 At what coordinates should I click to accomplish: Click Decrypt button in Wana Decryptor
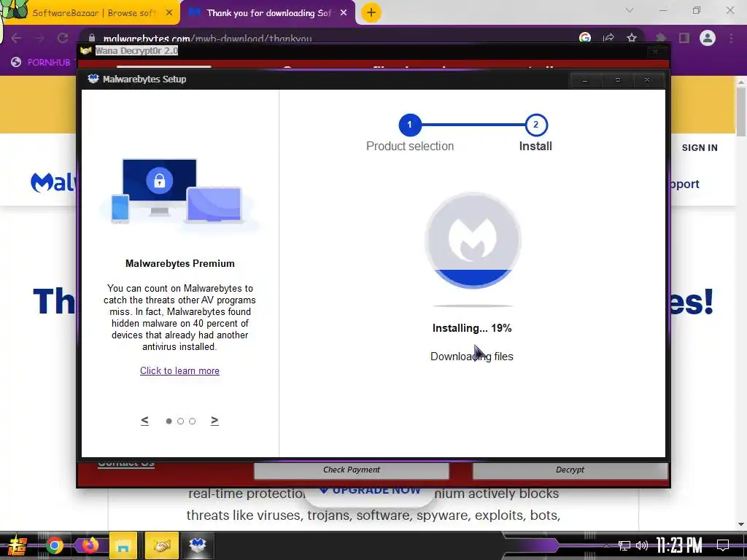570,470
